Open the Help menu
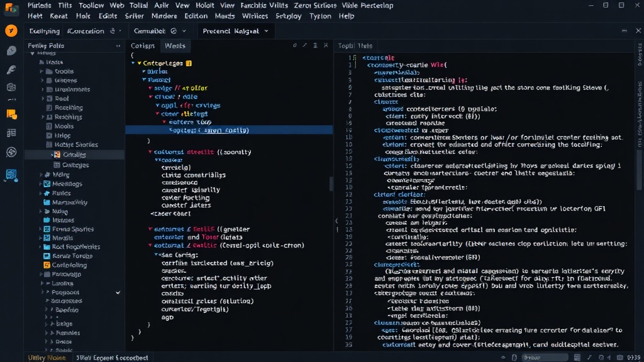 (x=347, y=16)
